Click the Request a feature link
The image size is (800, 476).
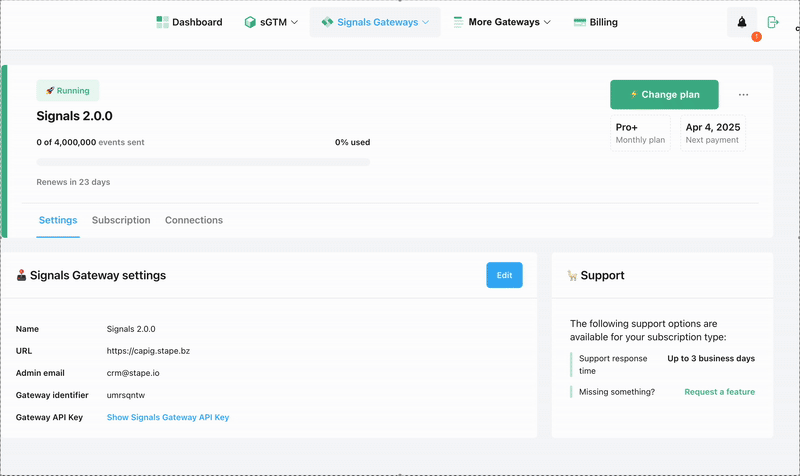click(x=719, y=392)
